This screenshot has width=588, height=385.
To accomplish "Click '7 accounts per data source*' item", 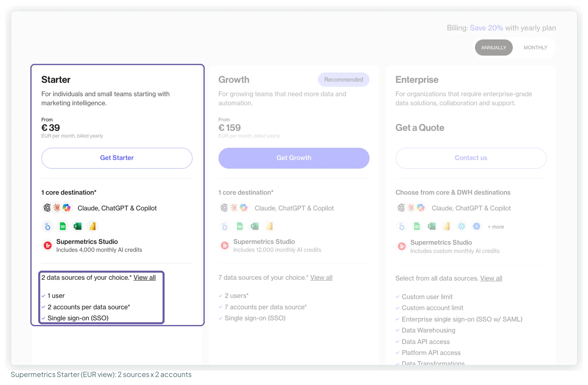I will [266, 307].
